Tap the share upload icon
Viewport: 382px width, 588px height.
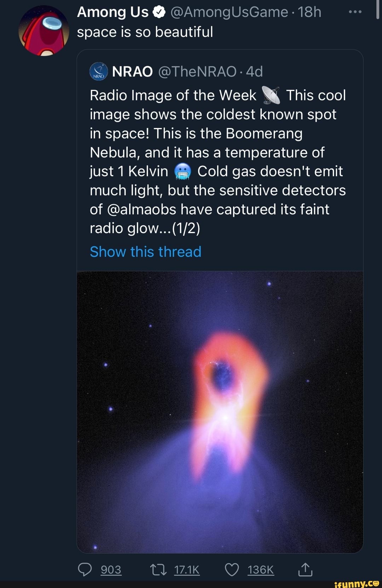[x=305, y=569]
